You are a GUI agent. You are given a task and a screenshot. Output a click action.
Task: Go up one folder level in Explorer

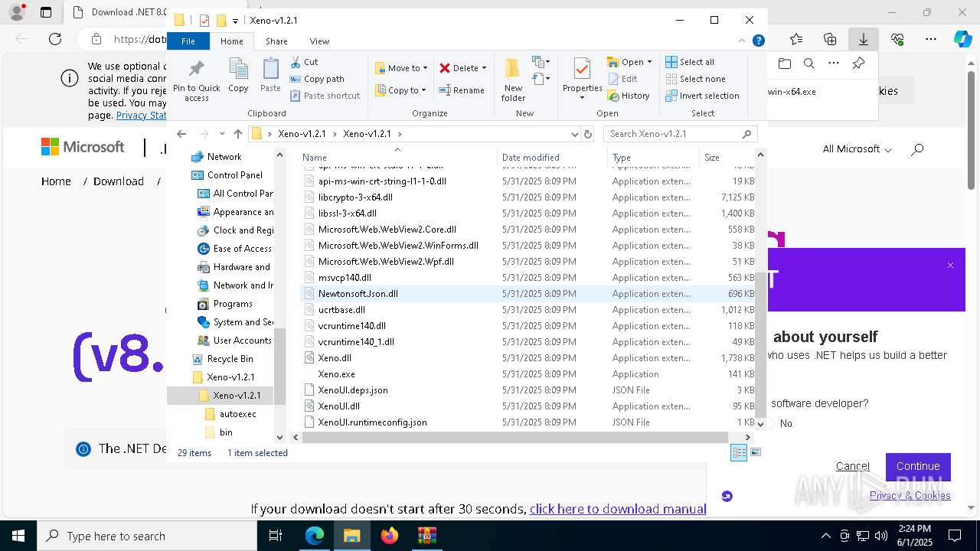click(238, 134)
